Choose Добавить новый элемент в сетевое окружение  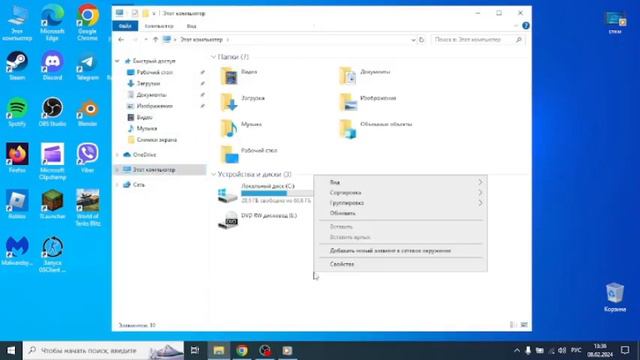(400, 251)
